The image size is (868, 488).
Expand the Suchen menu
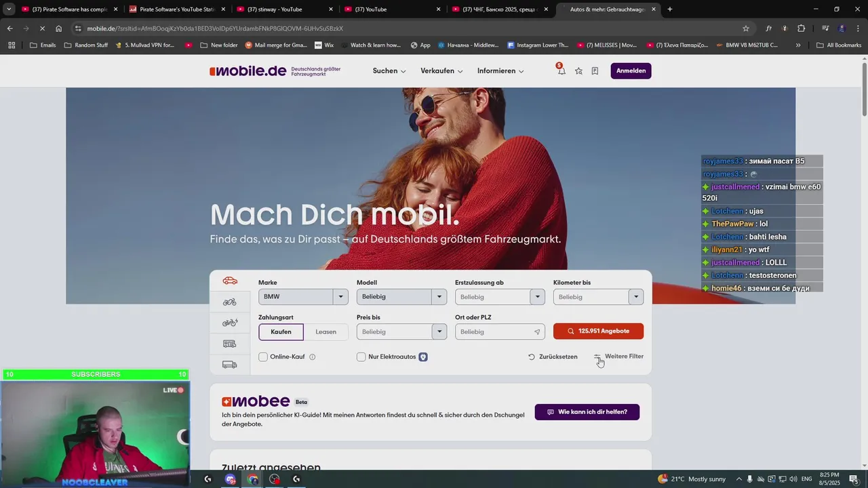pos(389,71)
